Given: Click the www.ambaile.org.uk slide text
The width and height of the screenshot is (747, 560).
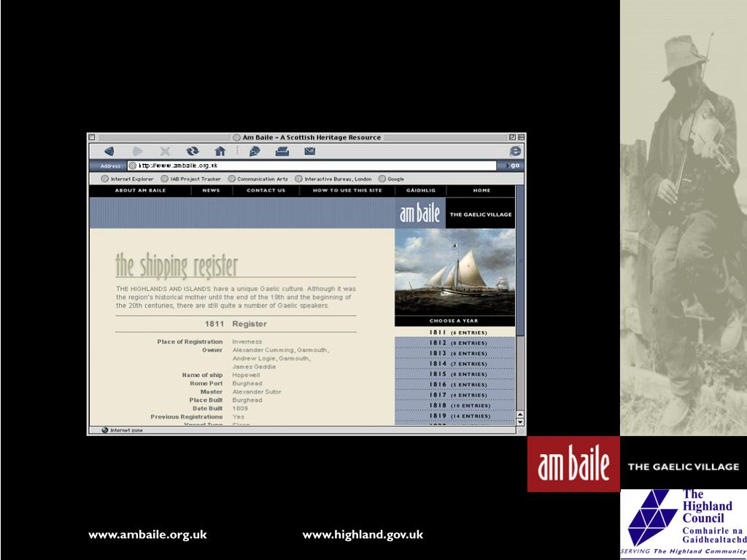Looking at the screenshot, I should pyautogui.click(x=147, y=534).
